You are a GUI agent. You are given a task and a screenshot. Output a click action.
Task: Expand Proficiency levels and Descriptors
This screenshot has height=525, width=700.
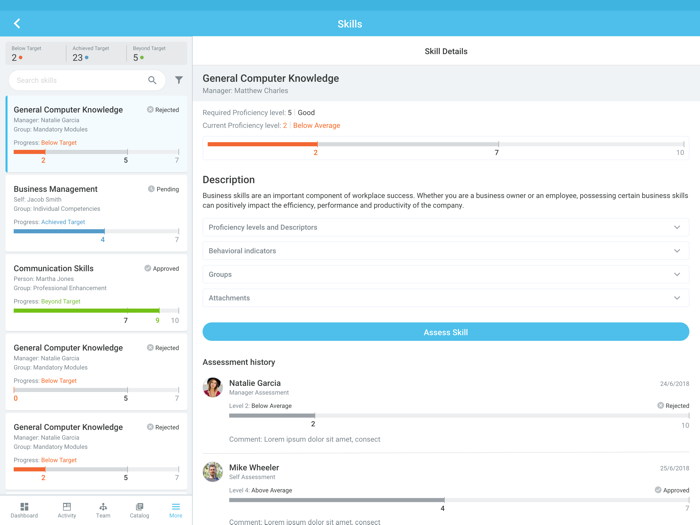coord(446,227)
